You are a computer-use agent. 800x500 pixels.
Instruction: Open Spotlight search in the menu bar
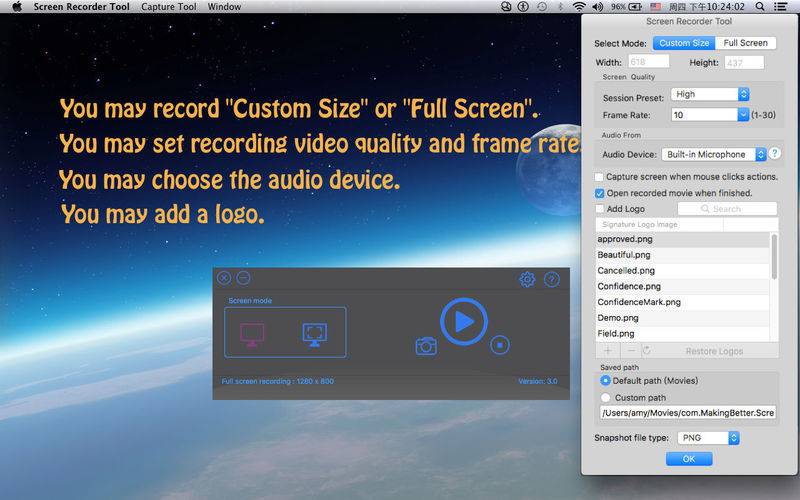click(760, 7)
